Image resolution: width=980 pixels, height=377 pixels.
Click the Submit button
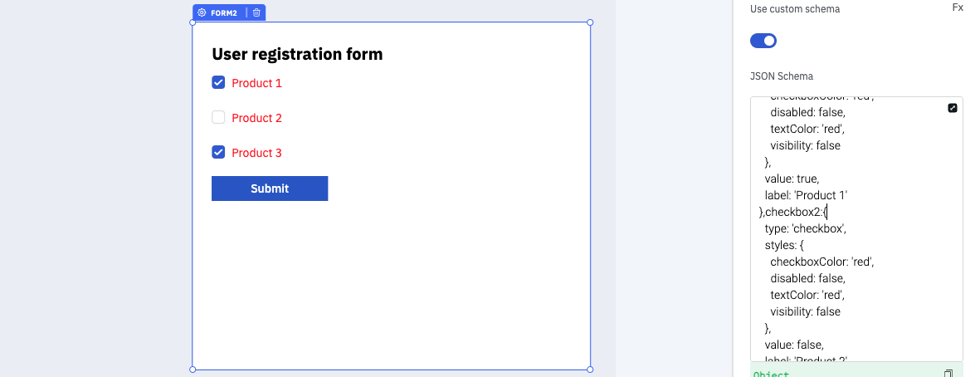click(270, 188)
